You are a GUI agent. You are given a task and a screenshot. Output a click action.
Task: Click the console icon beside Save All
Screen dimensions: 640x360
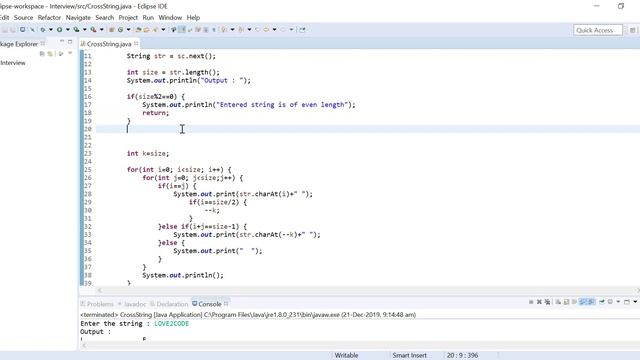[22, 30]
